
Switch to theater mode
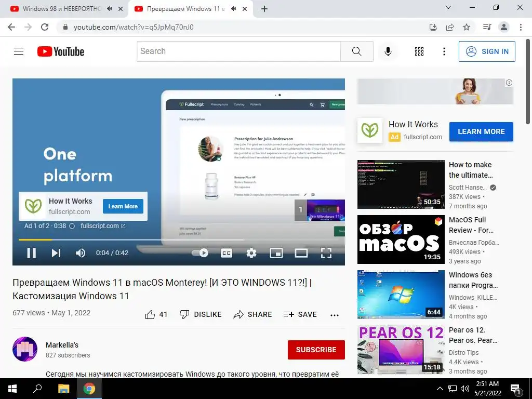tap(301, 253)
